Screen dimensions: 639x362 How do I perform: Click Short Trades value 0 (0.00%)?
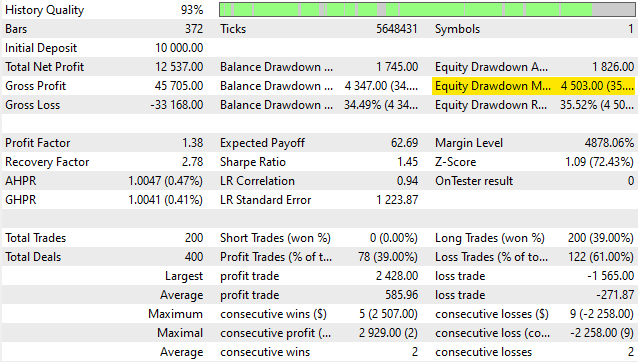click(x=394, y=238)
